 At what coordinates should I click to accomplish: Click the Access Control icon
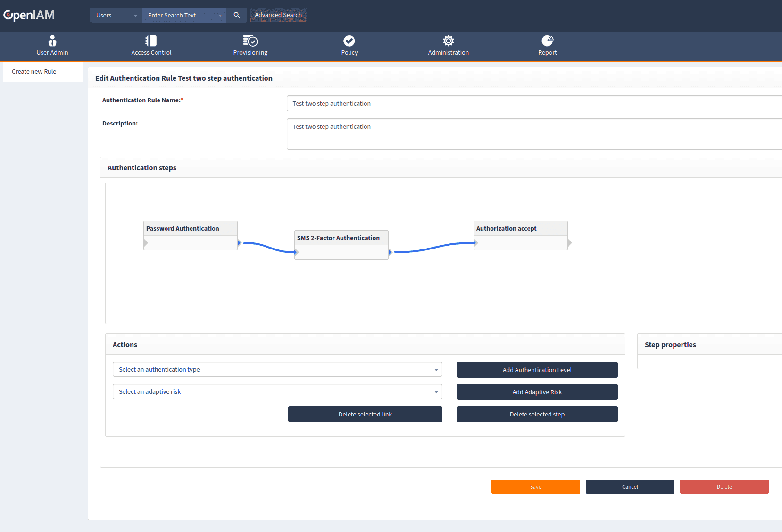[151, 41]
